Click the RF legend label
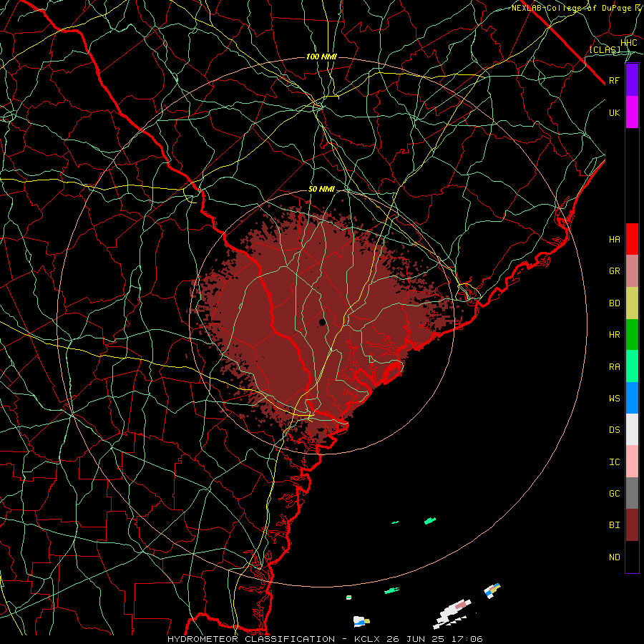The width and height of the screenshot is (644, 644). pos(614,80)
